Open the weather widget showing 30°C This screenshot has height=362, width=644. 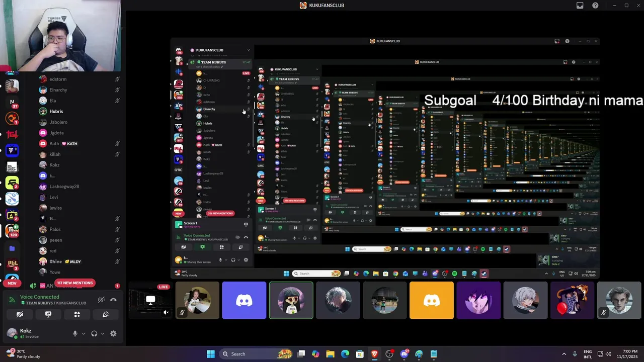click(23, 354)
